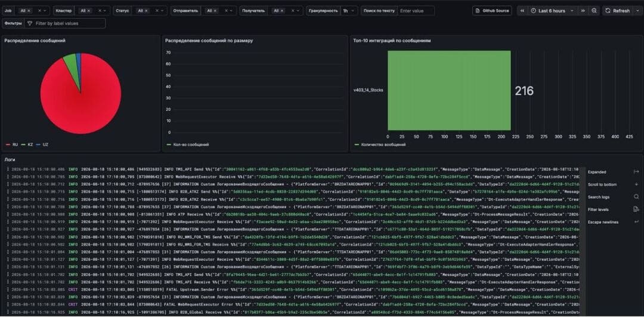Viewport: 644px width, 317px height.
Task: Open Распределение сообщений по размеру panel title
Action: coord(209,41)
